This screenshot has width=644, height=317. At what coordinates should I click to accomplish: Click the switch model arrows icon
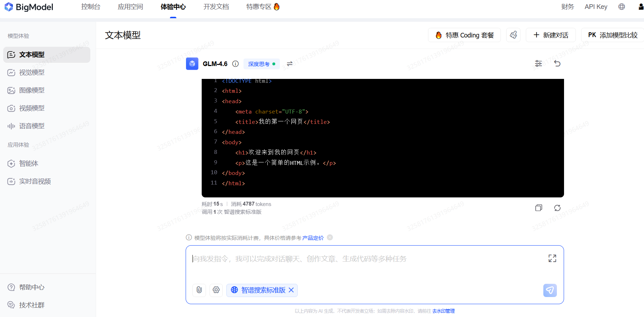click(x=290, y=64)
